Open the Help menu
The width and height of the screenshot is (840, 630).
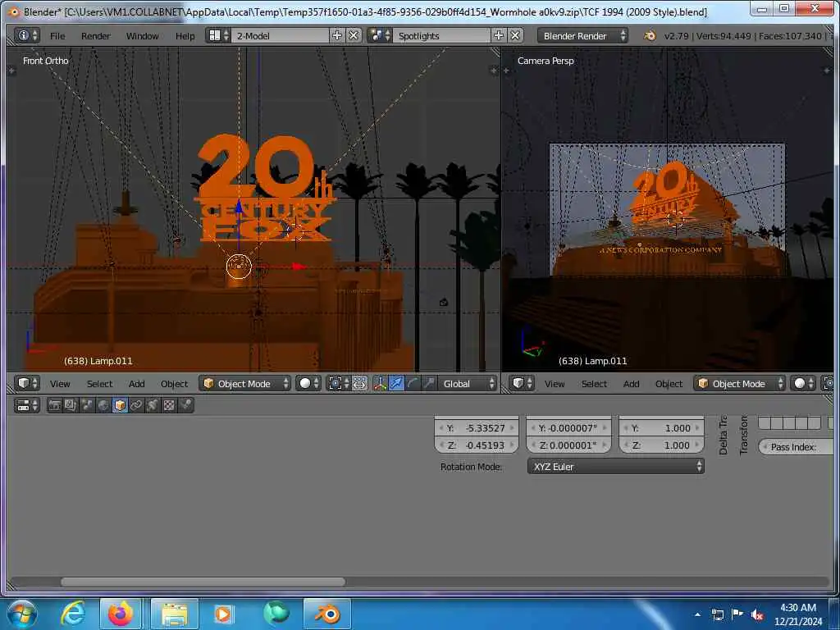coord(185,36)
